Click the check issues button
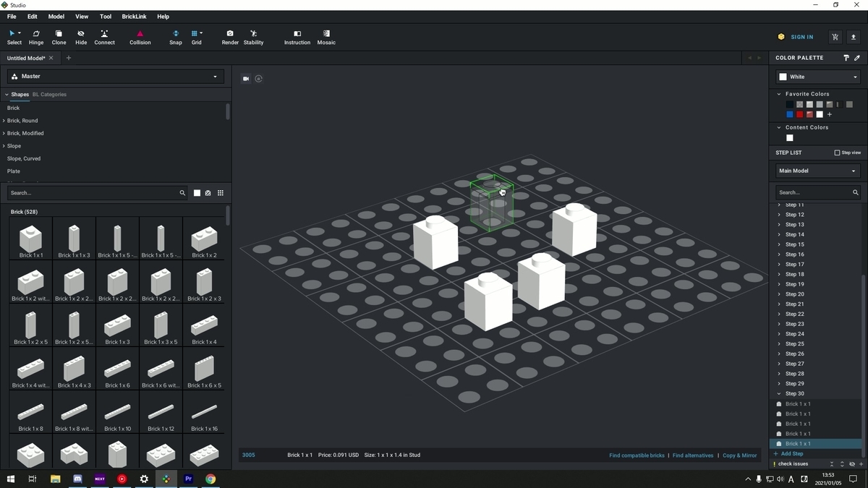This screenshot has height=488, width=868. (790, 464)
